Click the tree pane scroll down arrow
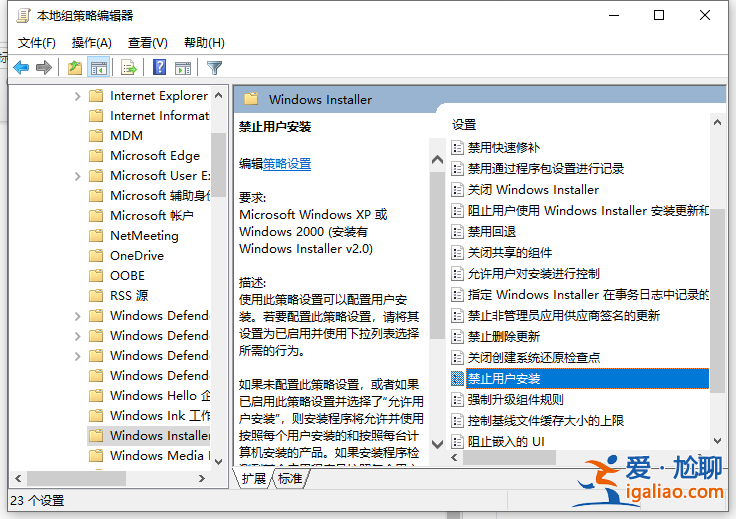 [218, 462]
